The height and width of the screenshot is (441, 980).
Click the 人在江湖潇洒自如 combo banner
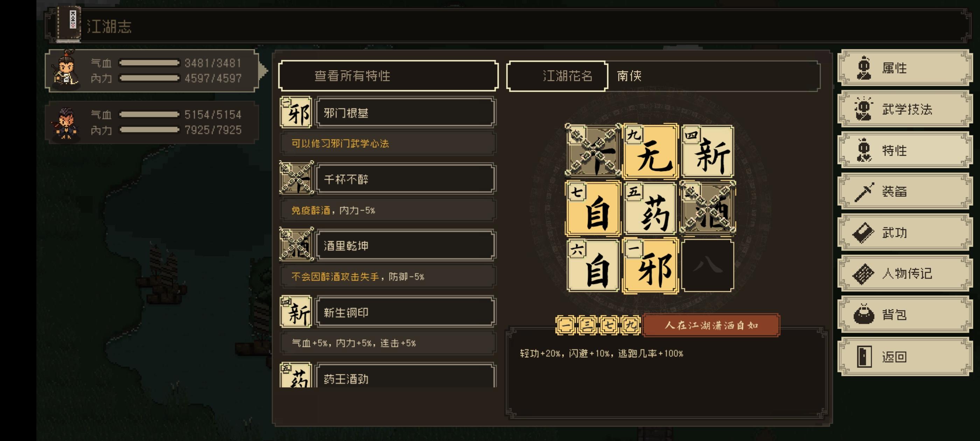710,325
